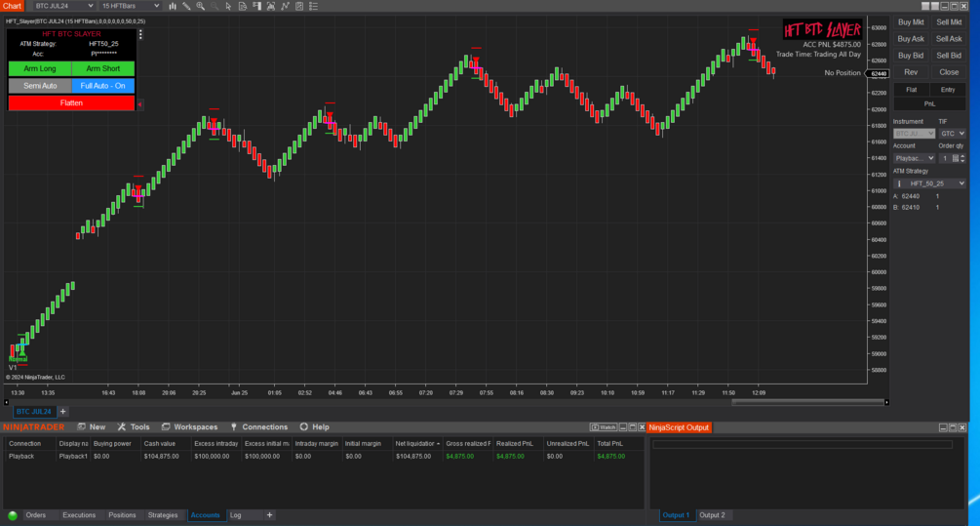980x526 pixels.
Task: Switch to Semi Auto mode
Action: pos(40,86)
